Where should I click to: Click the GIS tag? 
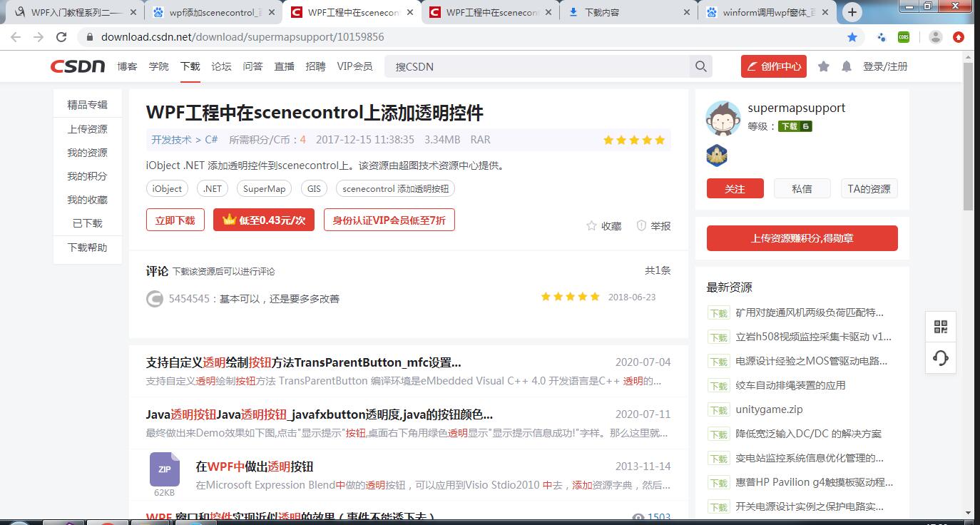315,188
